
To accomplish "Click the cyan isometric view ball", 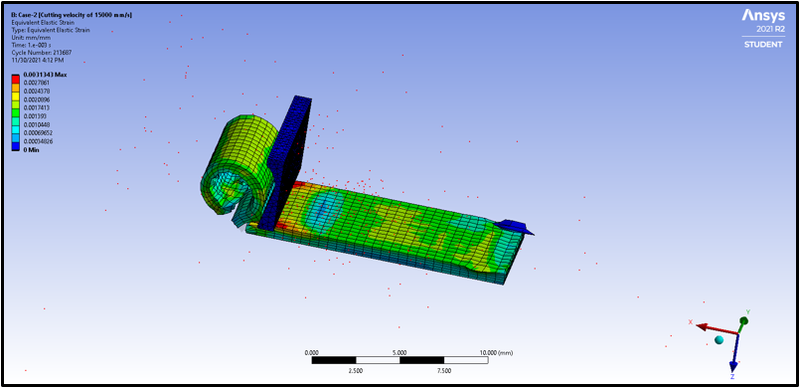I will (x=719, y=340).
